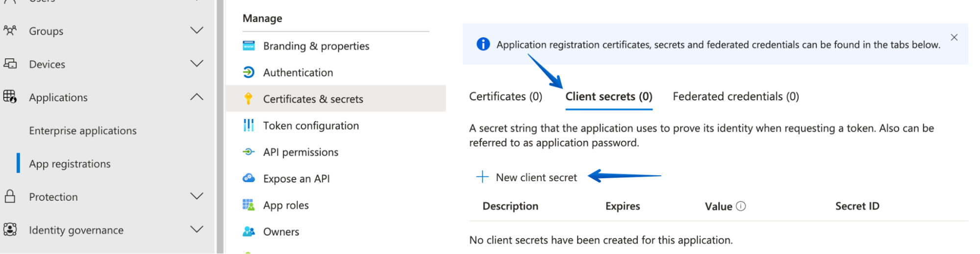Expand the Devices section chevron
980x254 pixels.
[197, 64]
